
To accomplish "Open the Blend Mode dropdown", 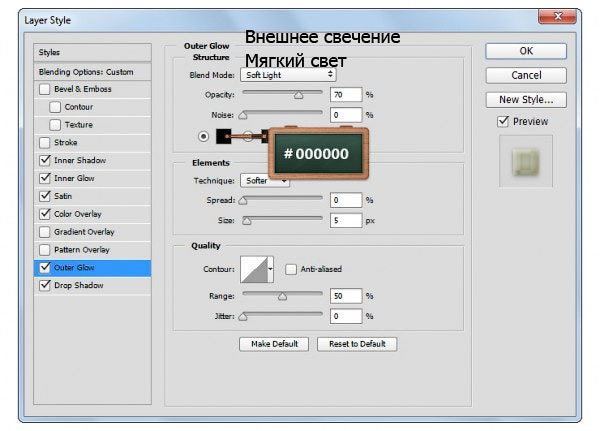I will pos(288,75).
